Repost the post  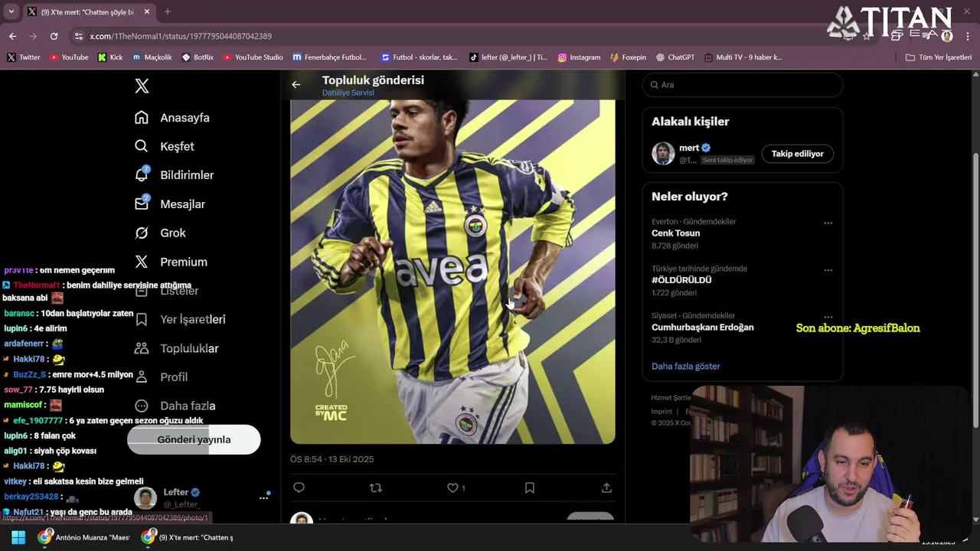click(376, 487)
